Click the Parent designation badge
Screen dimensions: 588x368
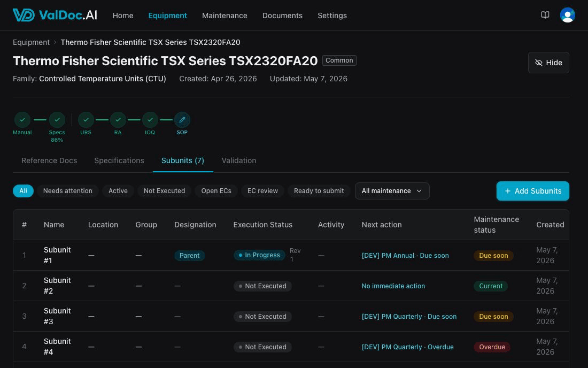[189, 256]
